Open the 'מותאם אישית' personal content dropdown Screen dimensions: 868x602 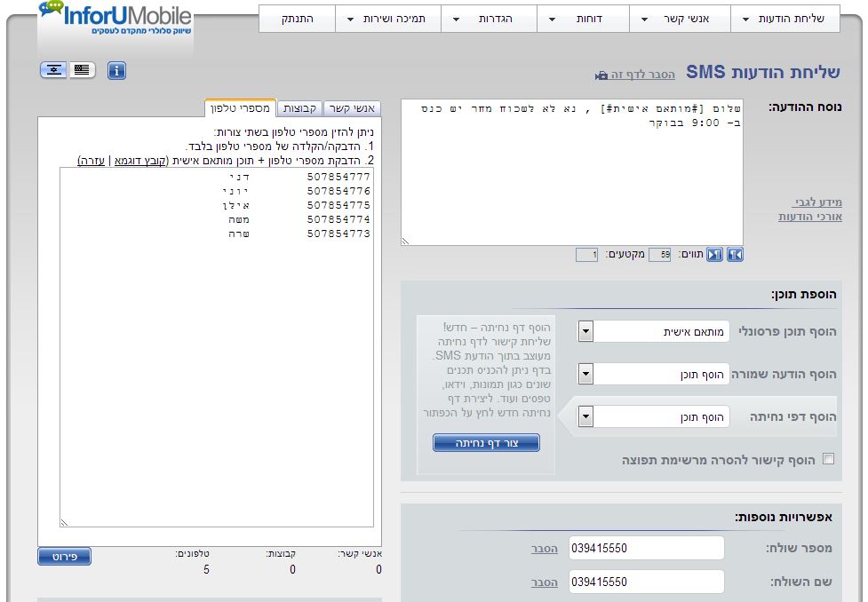click(x=585, y=331)
